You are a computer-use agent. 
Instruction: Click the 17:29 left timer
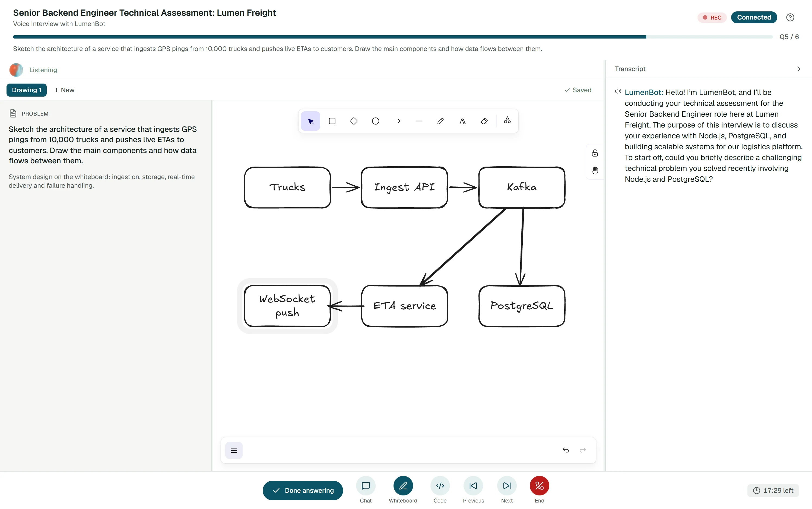pyautogui.click(x=773, y=491)
